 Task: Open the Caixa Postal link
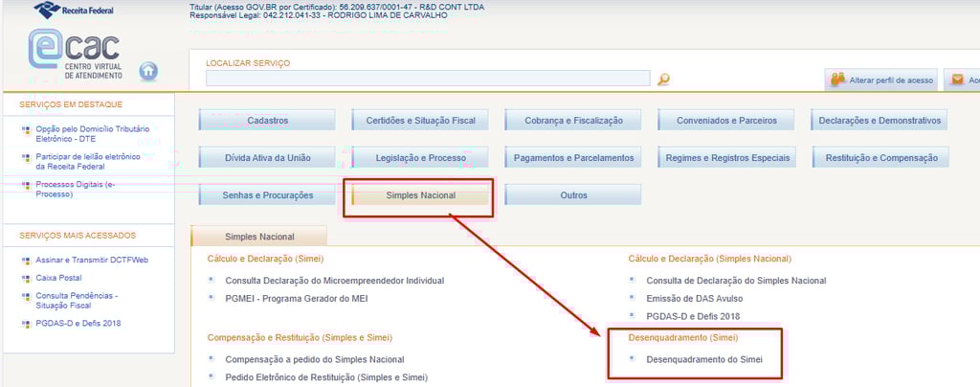click(58, 278)
